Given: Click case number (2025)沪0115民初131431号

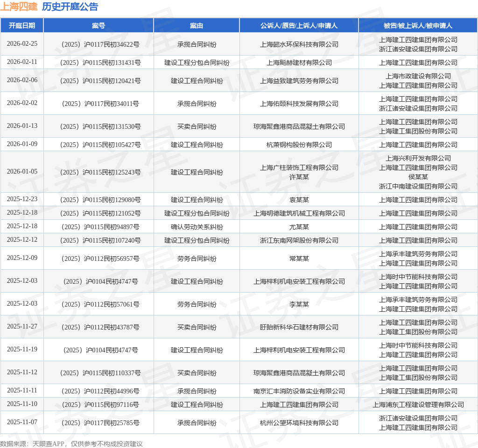Looking at the screenshot, I should point(100,63).
